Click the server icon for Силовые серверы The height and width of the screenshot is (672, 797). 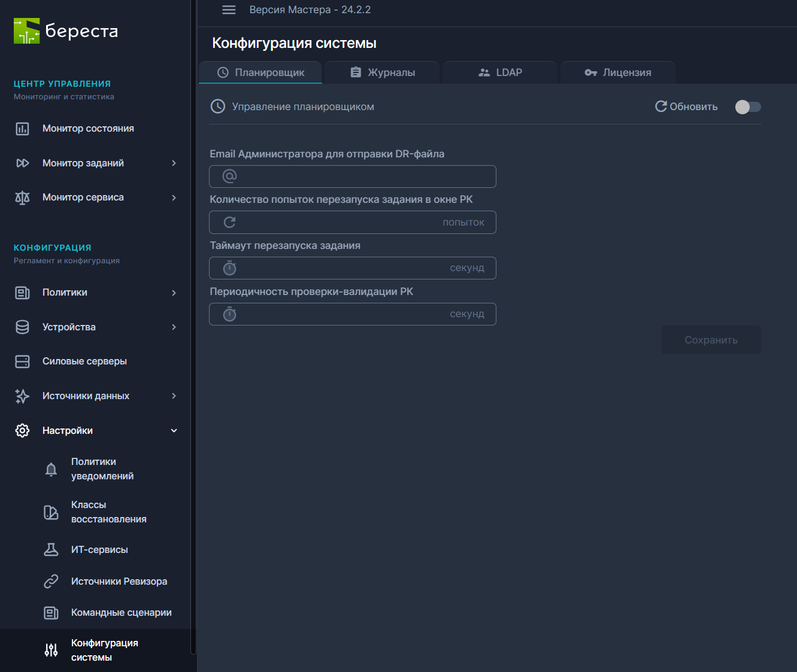click(x=22, y=361)
